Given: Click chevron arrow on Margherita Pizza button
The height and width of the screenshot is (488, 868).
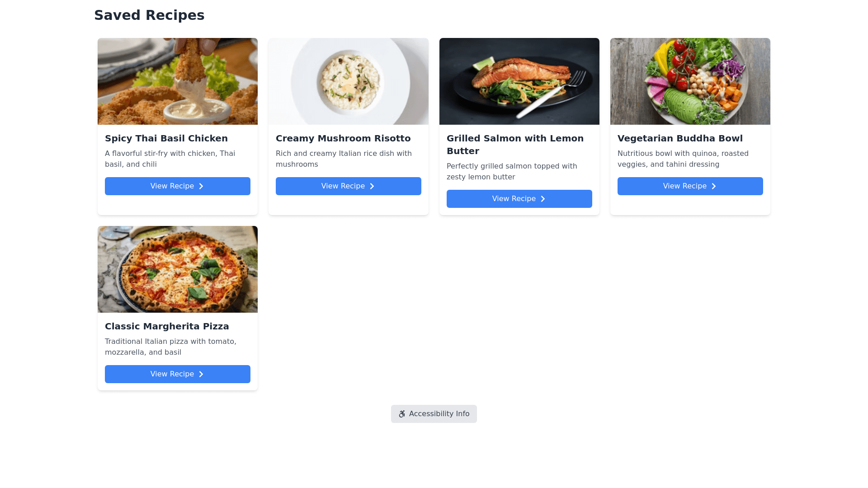Looking at the screenshot, I should click(x=201, y=374).
